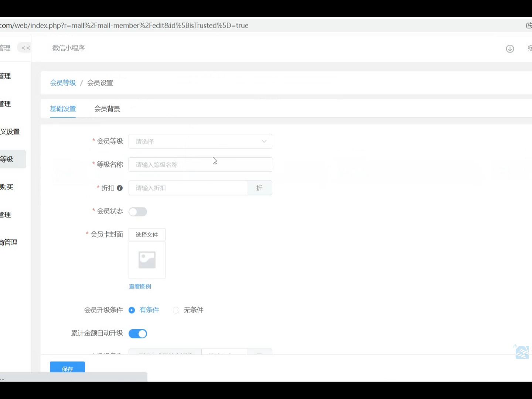
Task: Switch to the 基础设置 tab
Action: (x=63, y=109)
